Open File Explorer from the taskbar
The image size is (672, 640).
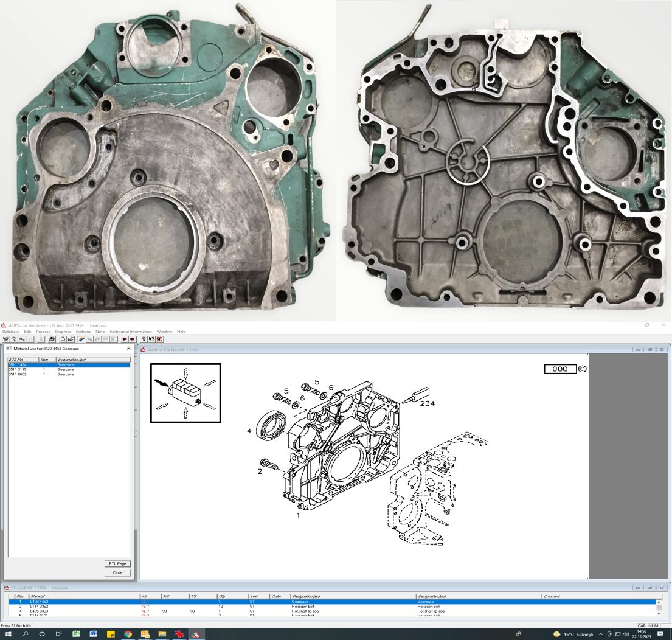tap(162, 634)
